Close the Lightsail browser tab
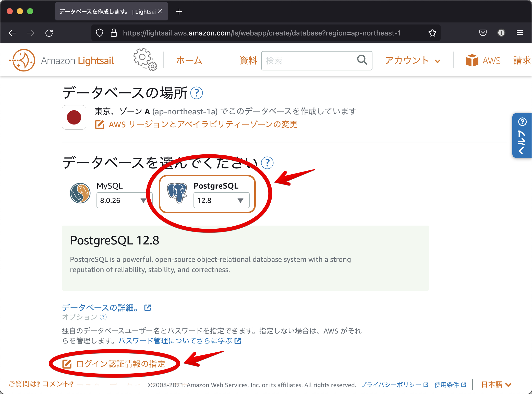The height and width of the screenshot is (394, 532). 160,11
